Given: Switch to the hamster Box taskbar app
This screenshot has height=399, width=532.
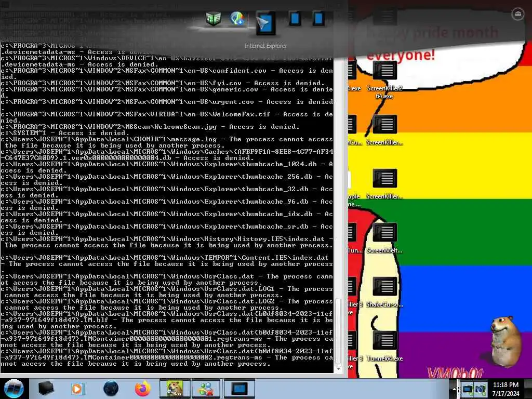Looking at the screenshot, I should click(175, 389).
